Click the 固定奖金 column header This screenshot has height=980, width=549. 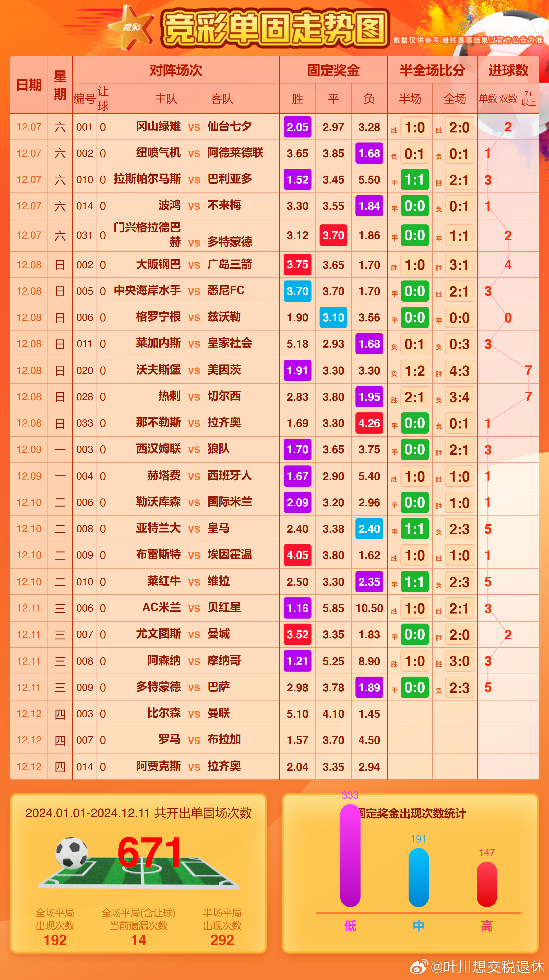pos(333,70)
